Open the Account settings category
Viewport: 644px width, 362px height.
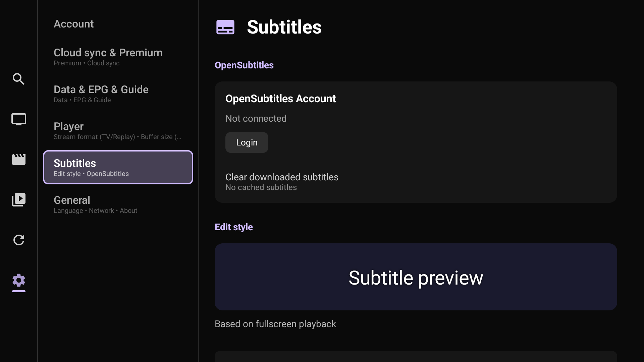73,23
